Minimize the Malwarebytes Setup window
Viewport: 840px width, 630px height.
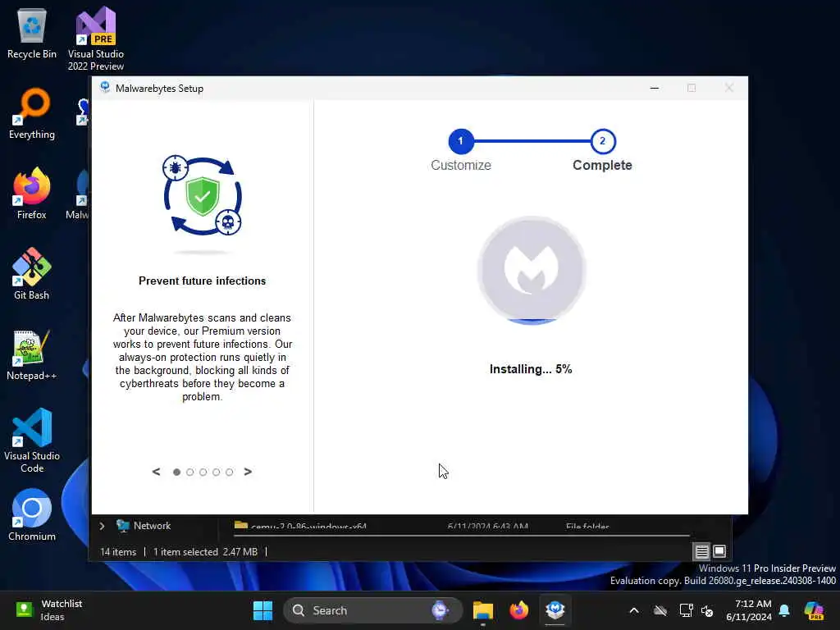[654, 88]
